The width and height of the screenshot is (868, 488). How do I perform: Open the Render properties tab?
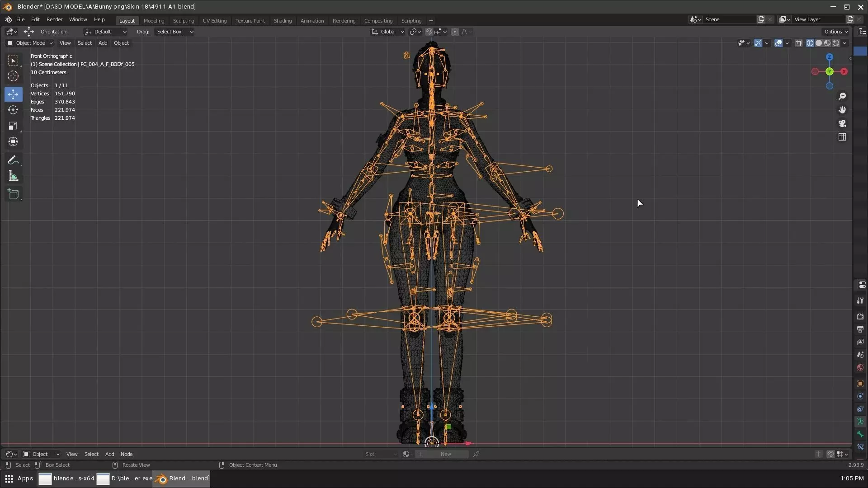860,316
